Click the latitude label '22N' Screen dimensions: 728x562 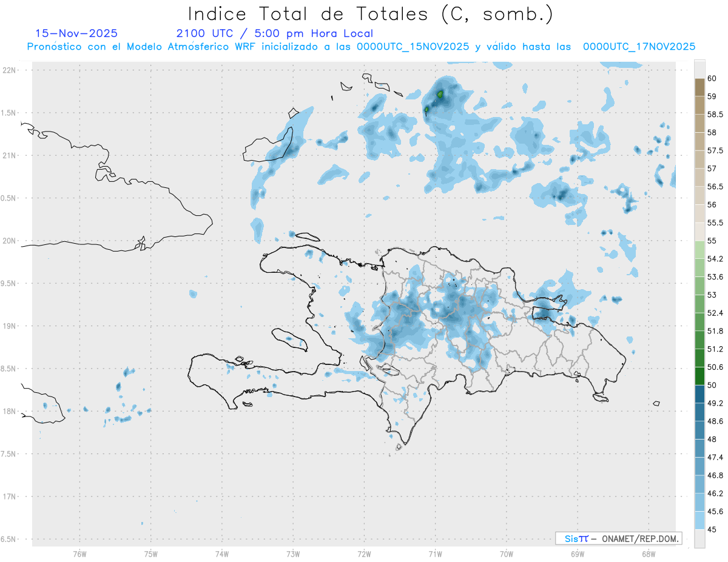[x=10, y=70]
